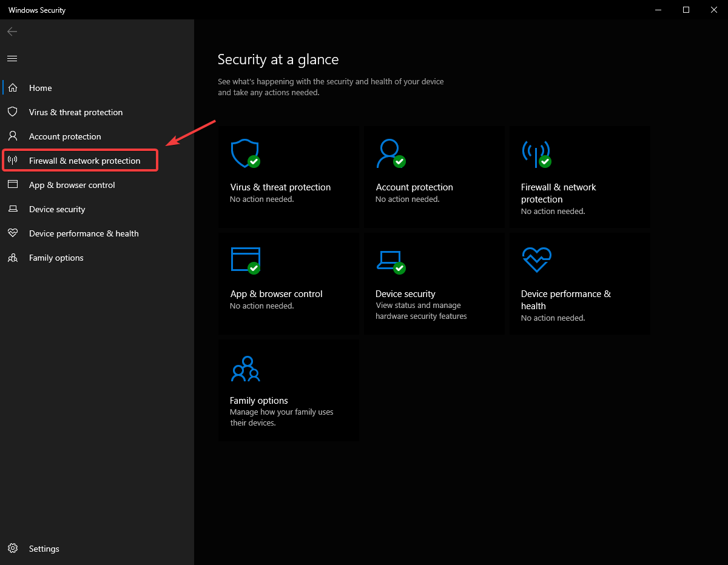The image size is (728, 565).
Task: Click the Device security laptop icon
Action: 390,259
